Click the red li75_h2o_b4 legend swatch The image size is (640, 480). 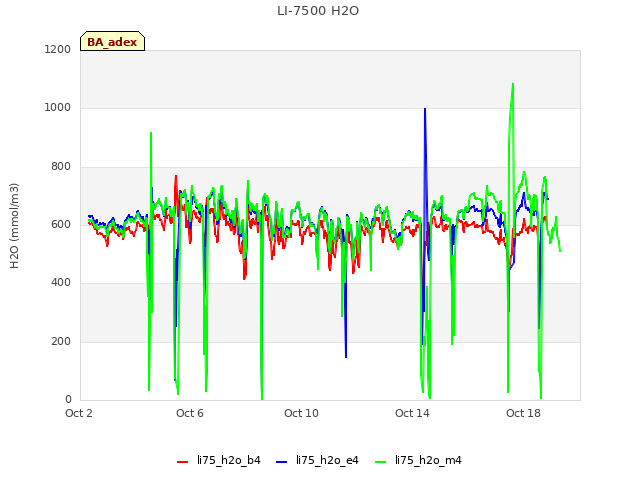(182, 462)
